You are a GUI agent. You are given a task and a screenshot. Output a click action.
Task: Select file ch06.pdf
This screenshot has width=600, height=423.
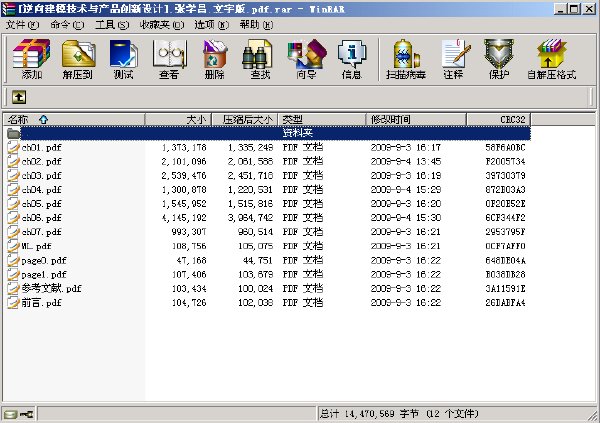click(41, 218)
